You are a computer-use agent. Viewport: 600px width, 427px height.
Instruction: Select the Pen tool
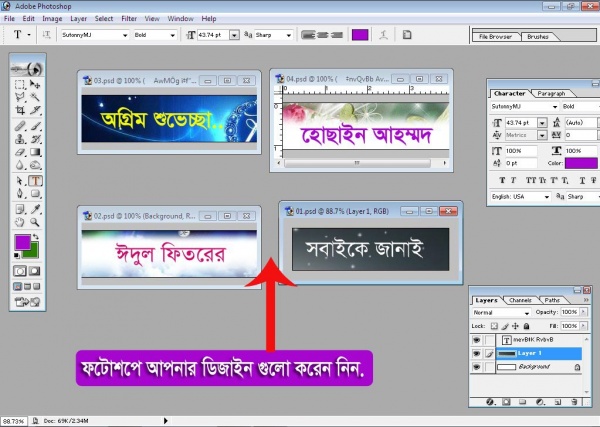(x=20, y=194)
